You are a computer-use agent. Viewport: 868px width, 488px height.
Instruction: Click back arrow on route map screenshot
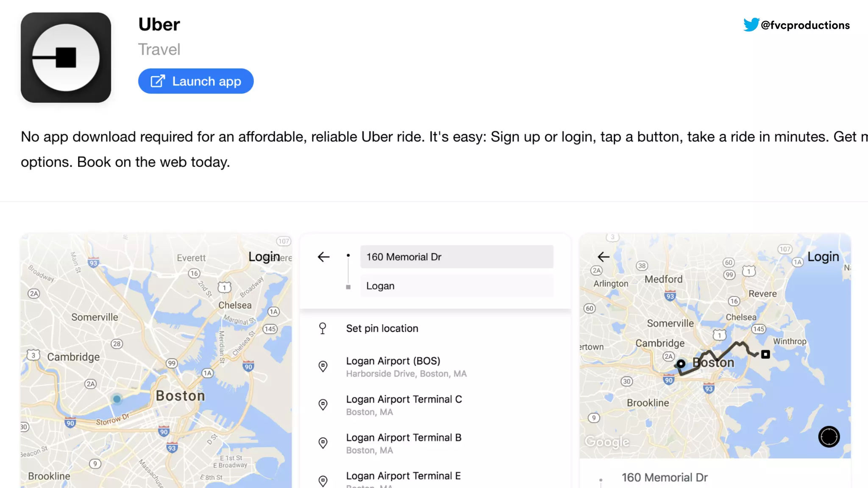tap(603, 257)
